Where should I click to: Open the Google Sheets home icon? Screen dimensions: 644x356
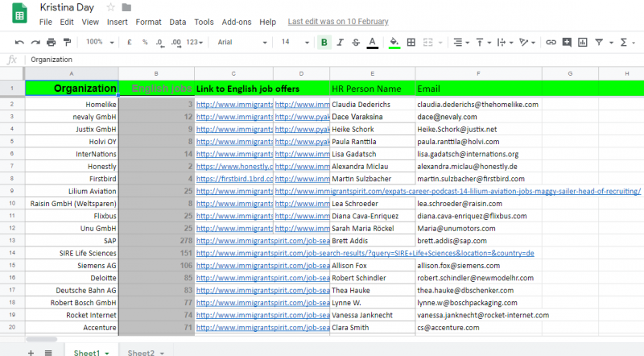coord(19,13)
